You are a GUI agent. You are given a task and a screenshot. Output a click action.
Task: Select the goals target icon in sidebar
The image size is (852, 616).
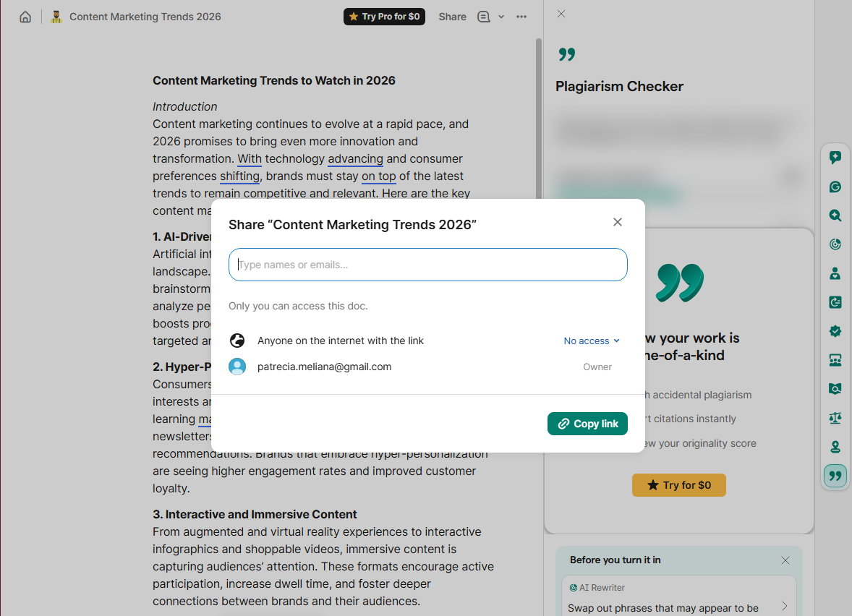click(835, 244)
